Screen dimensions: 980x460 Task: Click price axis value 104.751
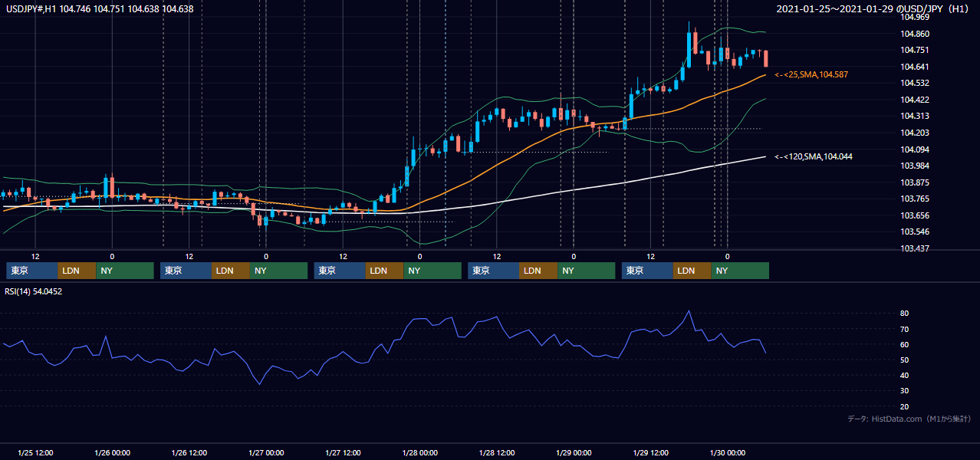pos(915,50)
